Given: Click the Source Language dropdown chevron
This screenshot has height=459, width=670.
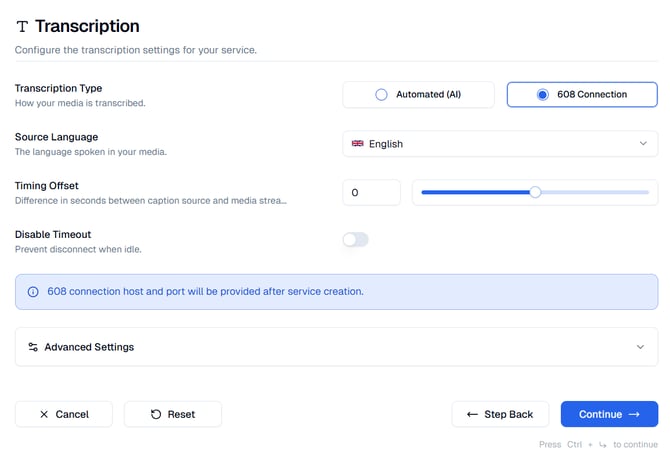Looking at the screenshot, I should [x=643, y=144].
